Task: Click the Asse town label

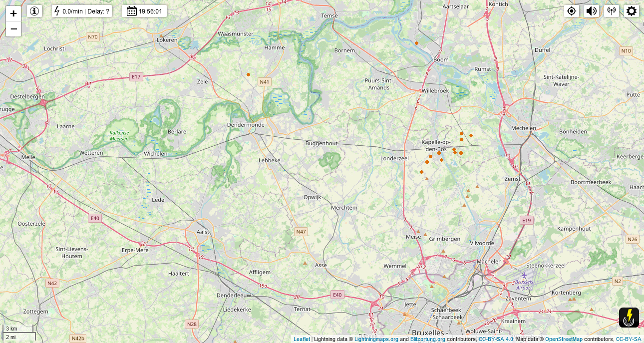Action: [321, 265]
